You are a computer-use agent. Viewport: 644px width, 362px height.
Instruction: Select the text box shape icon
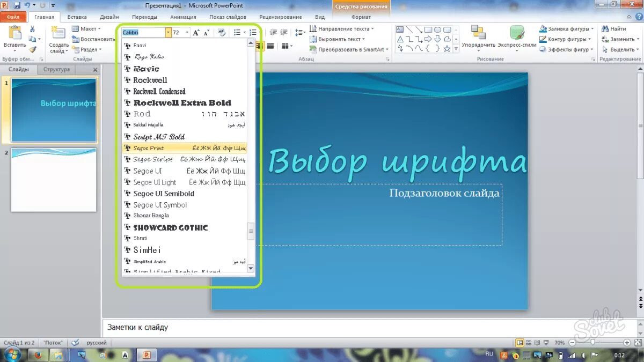coord(400,29)
